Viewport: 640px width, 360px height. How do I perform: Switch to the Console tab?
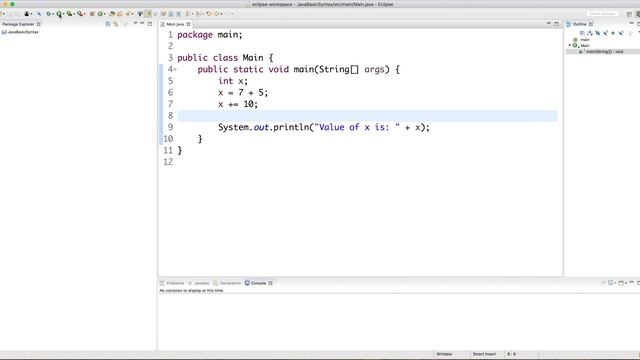click(x=258, y=283)
